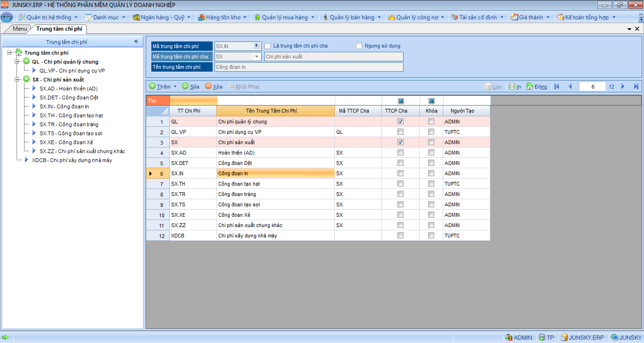The width and height of the screenshot is (644, 343).
Task: Jump to last record navigation arrow
Action: pos(636,87)
